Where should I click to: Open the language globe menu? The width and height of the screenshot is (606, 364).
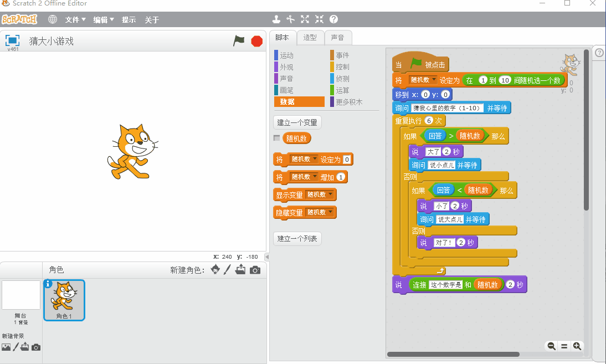(53, 19)
